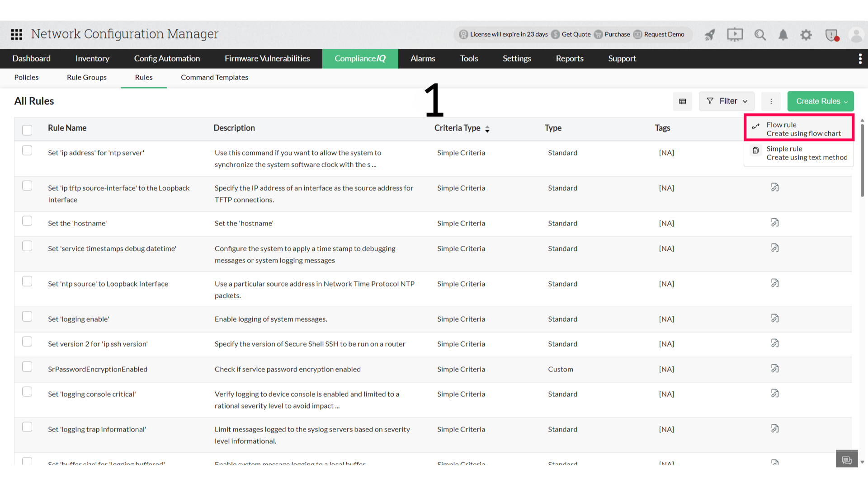The image size is (868, 488).
Task: Switch to the Rule Groups tab
Action: click(x=86, y=77)
